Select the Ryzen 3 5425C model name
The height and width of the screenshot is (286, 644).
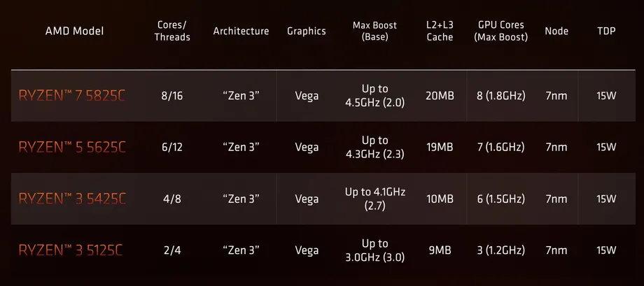point(72,199)
